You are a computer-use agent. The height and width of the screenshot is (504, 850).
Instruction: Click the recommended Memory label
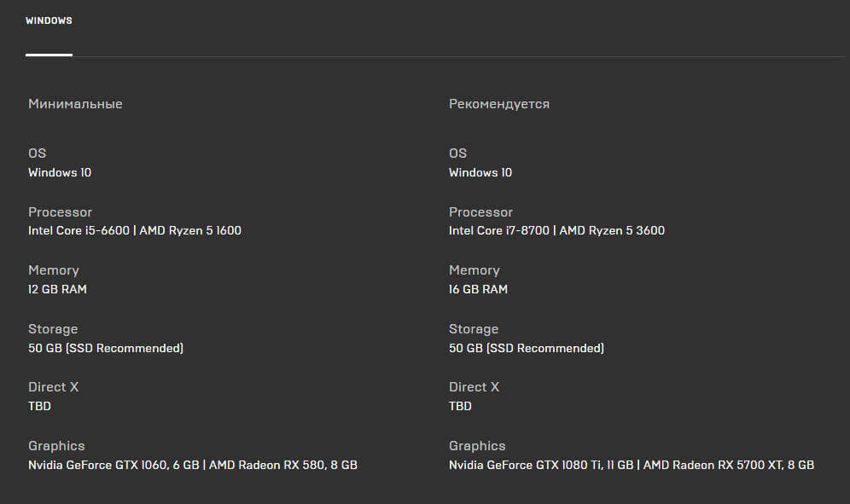[474, 270]
